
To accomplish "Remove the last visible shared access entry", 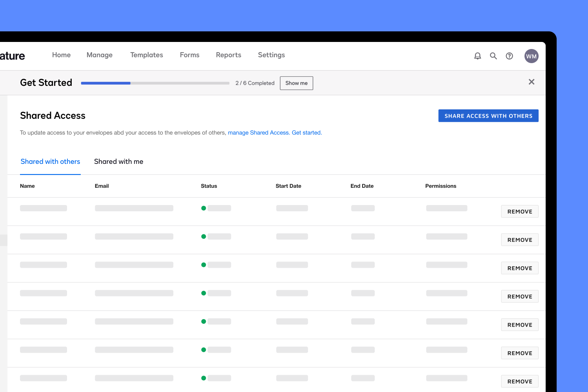I will (x=519, y=381).
